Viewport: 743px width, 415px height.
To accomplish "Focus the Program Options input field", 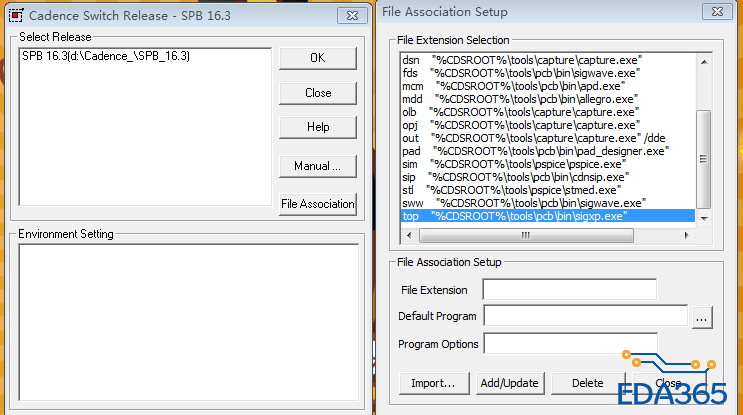I will click(570, 343).
